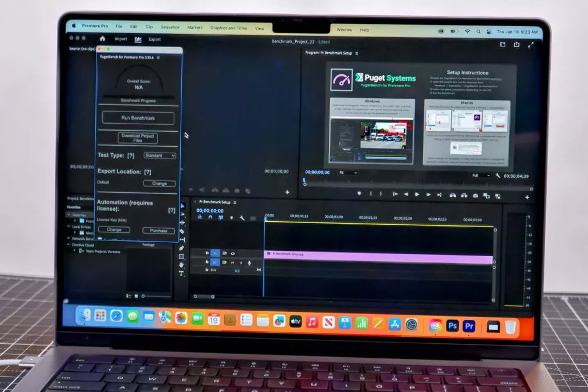Select the Rectangle tool
This screenshot has width=588, height=392.
[x=181, y=257]
